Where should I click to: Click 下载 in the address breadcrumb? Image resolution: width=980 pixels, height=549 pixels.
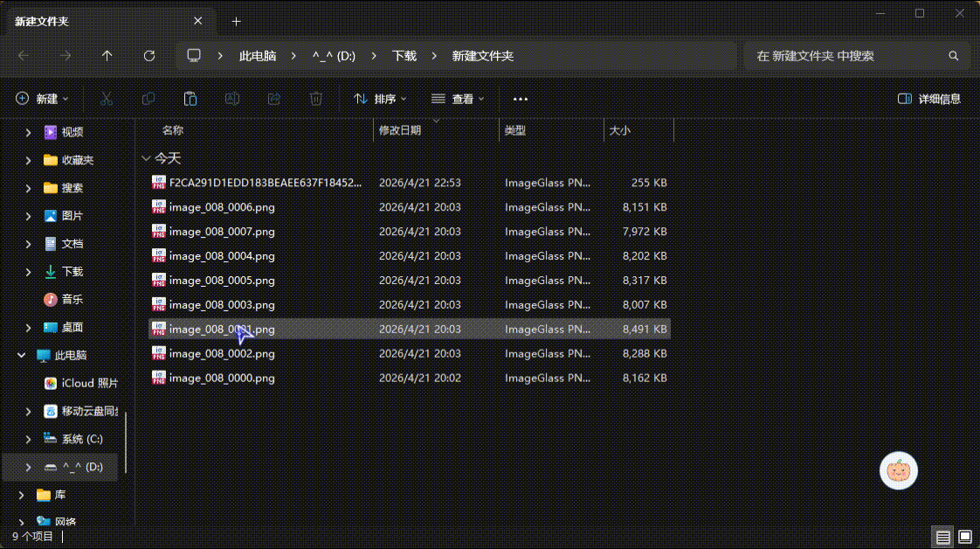[404, 56]
